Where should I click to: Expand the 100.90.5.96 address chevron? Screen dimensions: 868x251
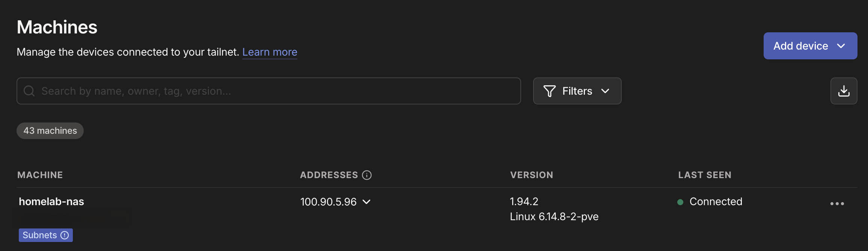click(366, 202)
